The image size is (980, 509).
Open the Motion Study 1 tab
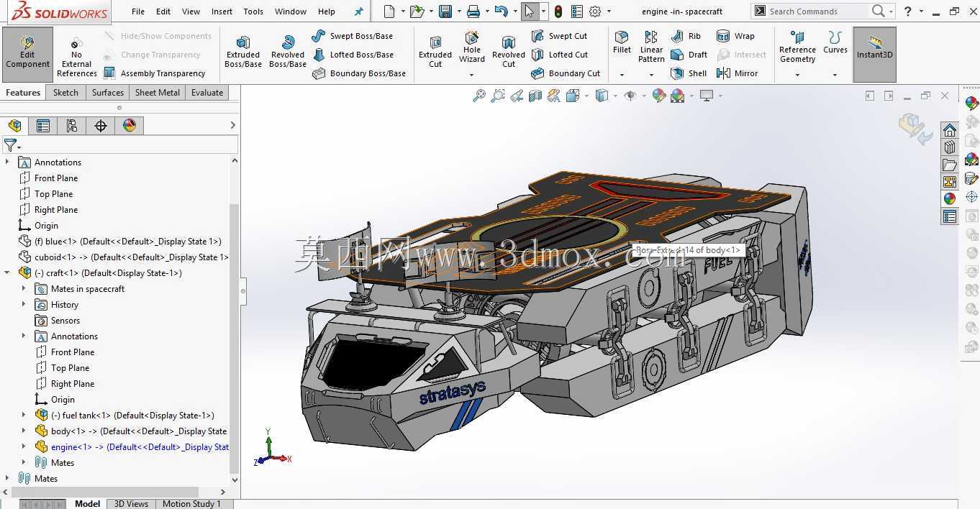(191, 504)
